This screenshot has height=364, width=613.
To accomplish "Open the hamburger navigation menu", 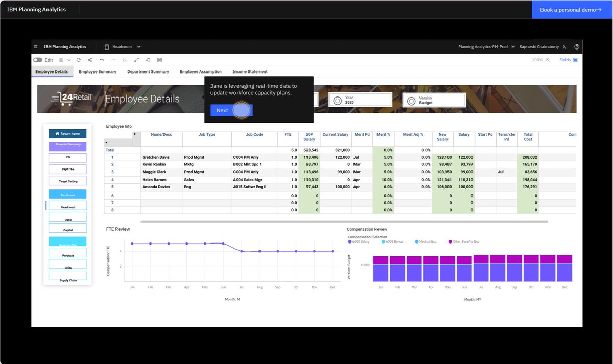I will click(x=36, y=47).
